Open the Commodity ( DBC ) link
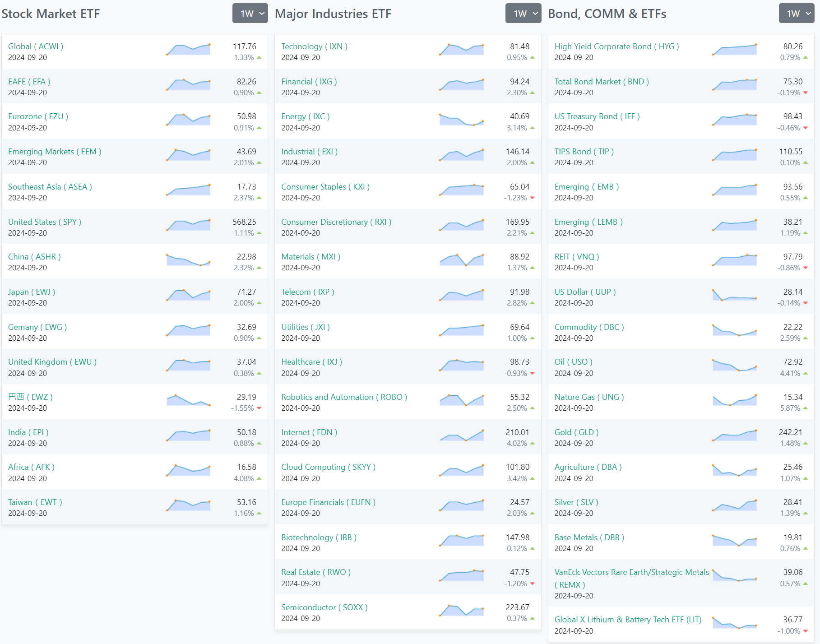This screenshot has height=644, width=820. (589, 327)
